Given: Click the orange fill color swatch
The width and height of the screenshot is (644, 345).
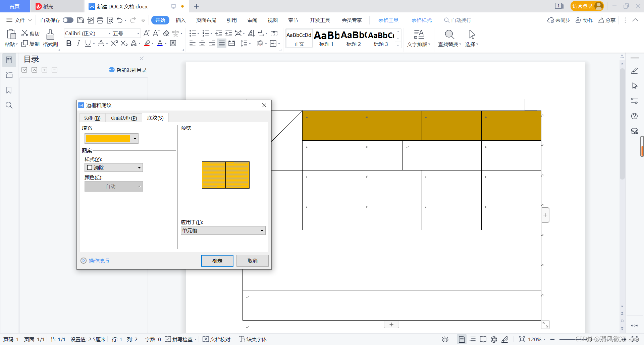Looking at the screenshot, I should [x=108, y=139].
